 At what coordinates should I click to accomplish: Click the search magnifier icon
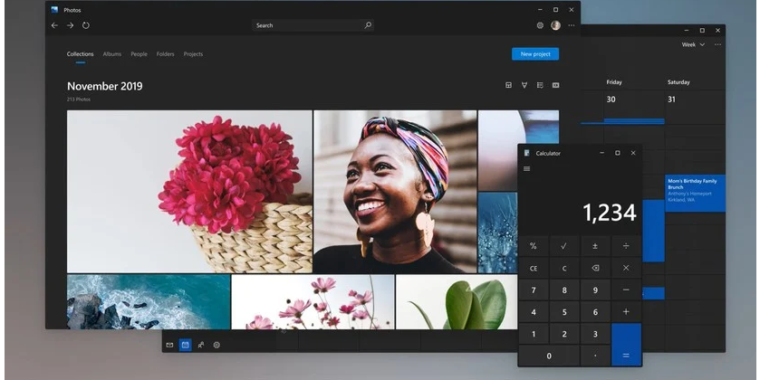tap(368, 25)
